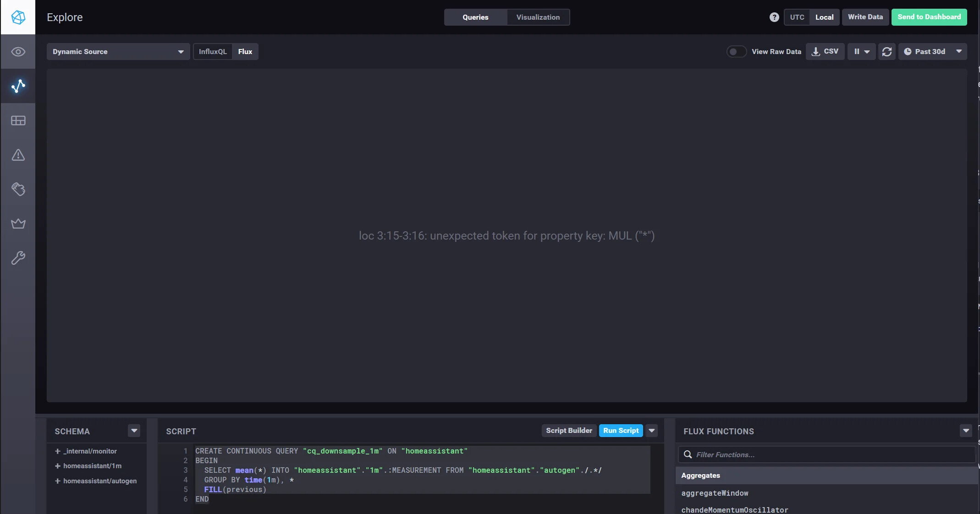Toggle Local time display mode

(x=824, y=17)
